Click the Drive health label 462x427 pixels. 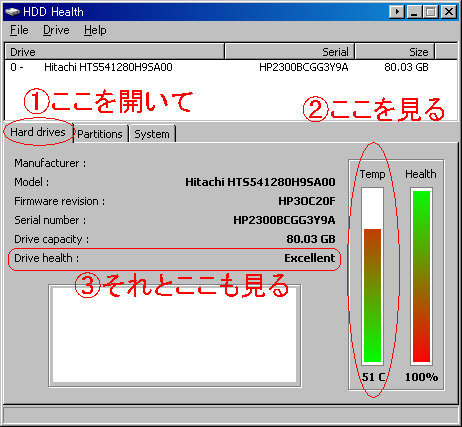tap(47, 258)
